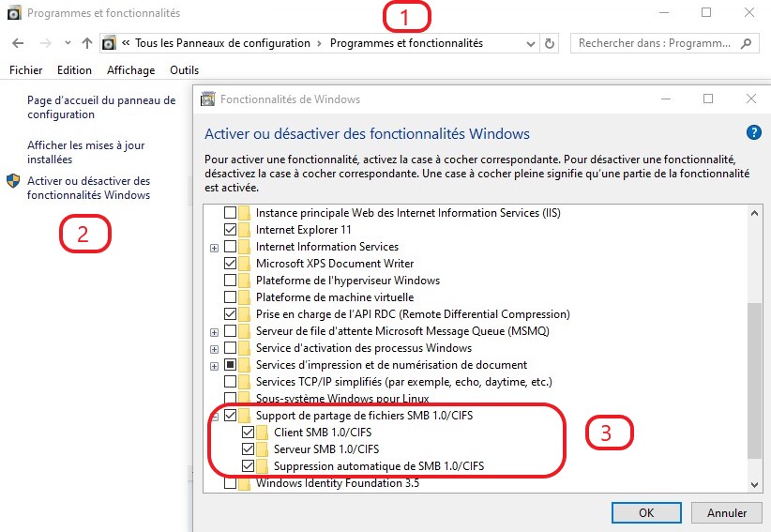Go back with the left arrow icon

[18, 43]
